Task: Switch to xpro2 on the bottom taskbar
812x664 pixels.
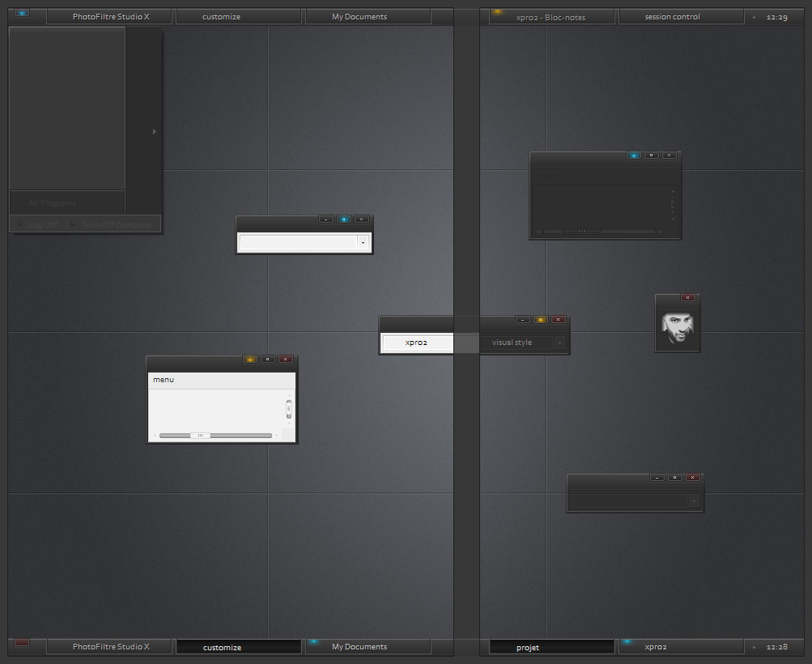Action: 682,646
